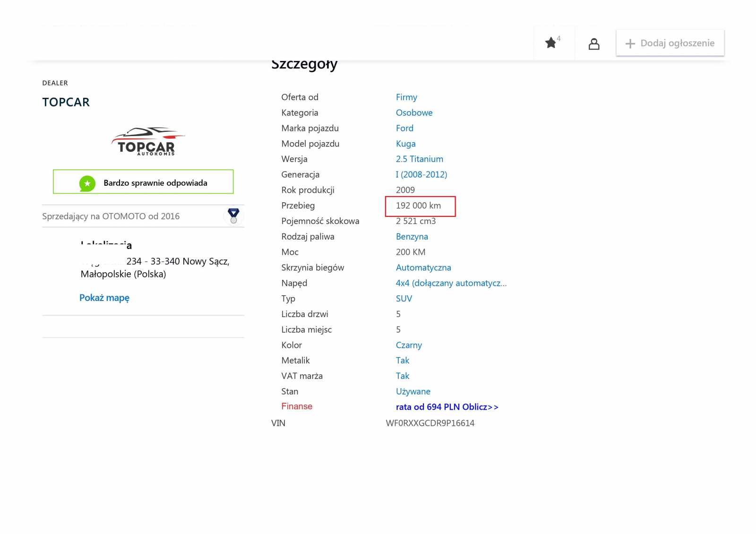
Task: Open favorites star icon
Action: coord(551,43)
